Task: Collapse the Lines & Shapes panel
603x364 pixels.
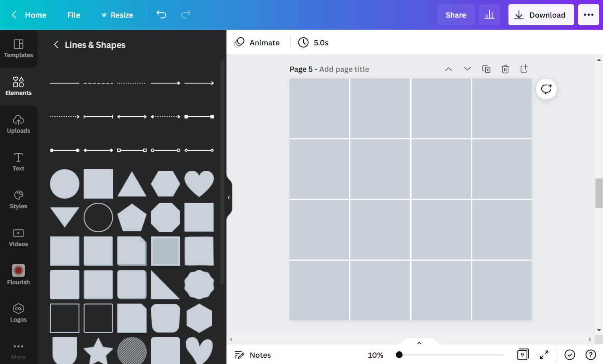Action: pyautogui.click(x=56, y=45)
